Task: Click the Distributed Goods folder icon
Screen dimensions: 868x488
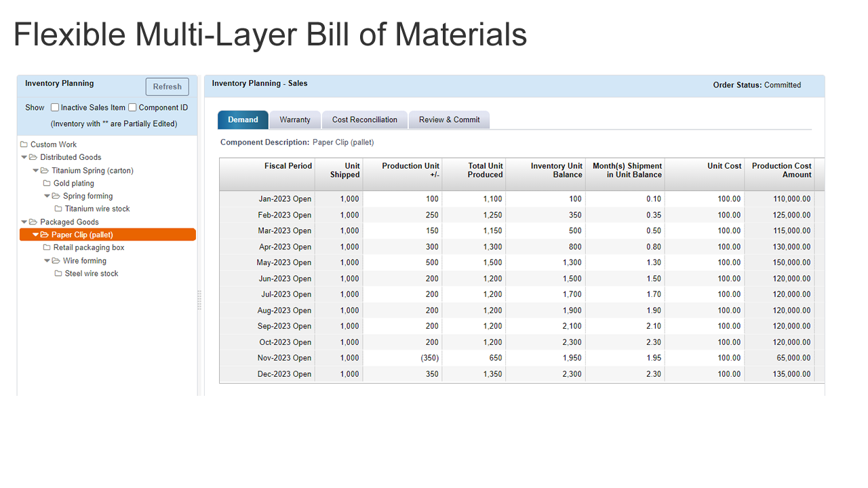Action: pos(33,157)
